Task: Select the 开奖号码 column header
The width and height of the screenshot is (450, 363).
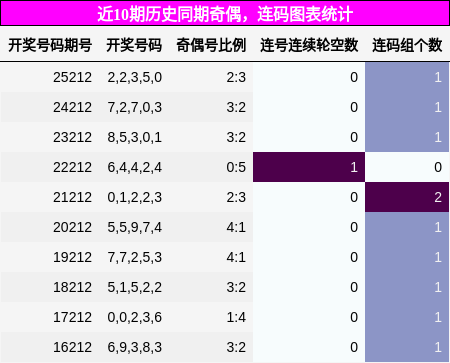Action: click(134, 45)
